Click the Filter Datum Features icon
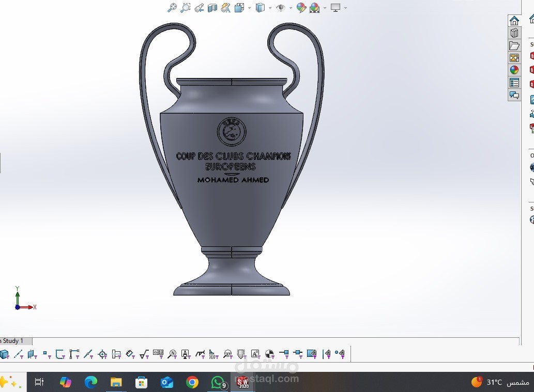Image resolution: width=534 pixels, height=392 pixels. 186,354
